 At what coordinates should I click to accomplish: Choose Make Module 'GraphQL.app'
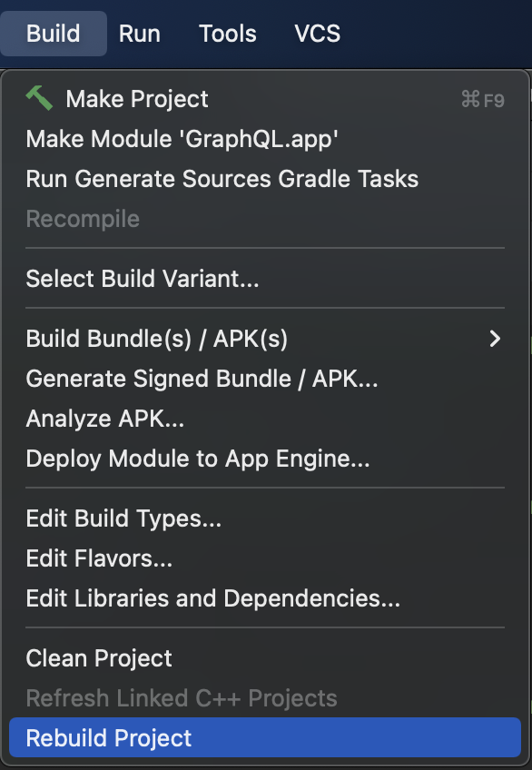click(265, 139)
